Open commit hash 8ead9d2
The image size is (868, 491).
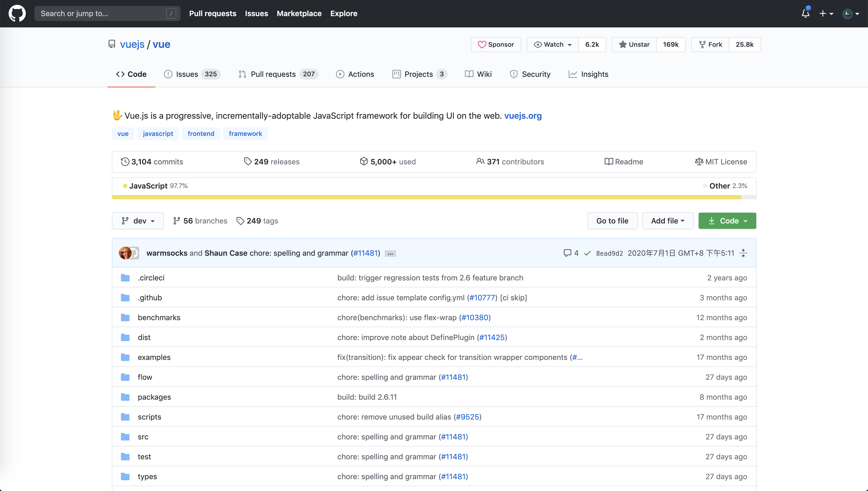pos(609,253)
